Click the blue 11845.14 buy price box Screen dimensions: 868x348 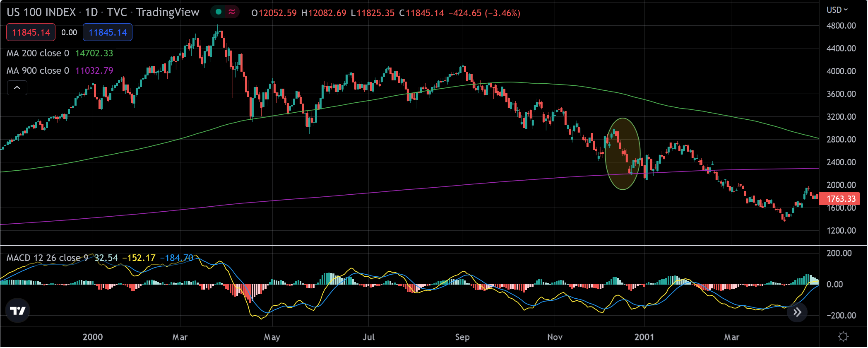pyautogui.click(x=108, y=32)
